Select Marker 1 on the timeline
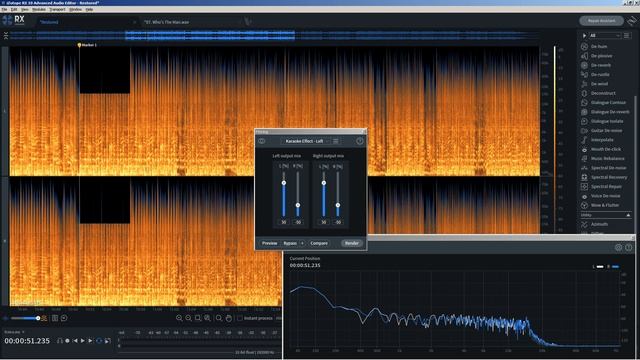This screenshot has width=640, height=360. click(87, 45)
